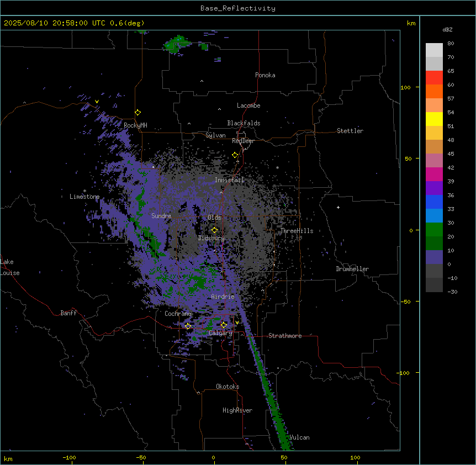Click the Sundre town label

161,216
